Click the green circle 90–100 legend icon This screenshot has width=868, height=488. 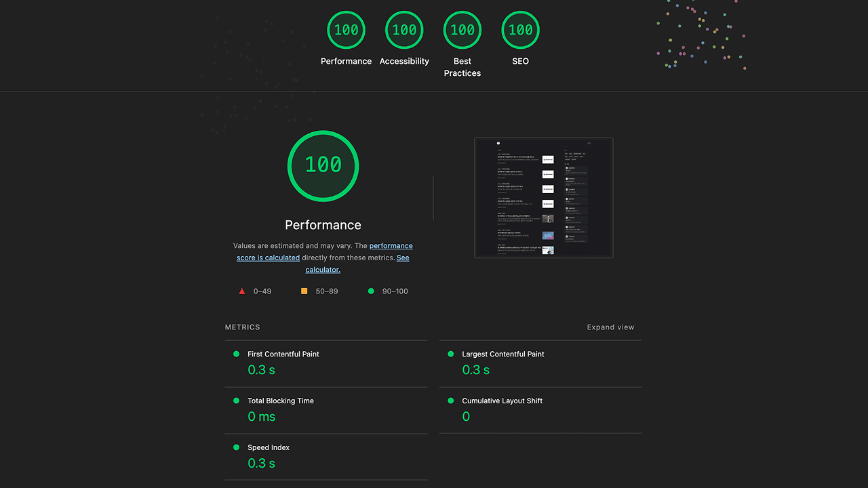[371, 291]
